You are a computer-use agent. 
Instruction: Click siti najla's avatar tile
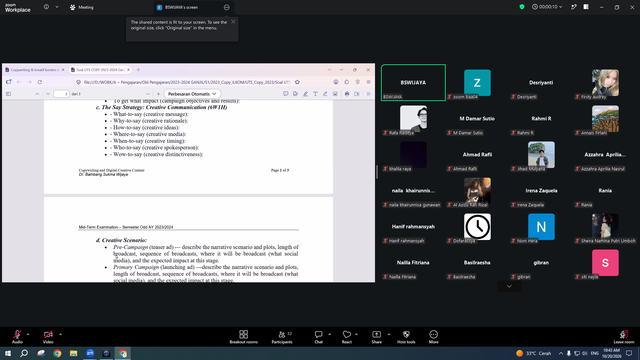pos(605,262)
